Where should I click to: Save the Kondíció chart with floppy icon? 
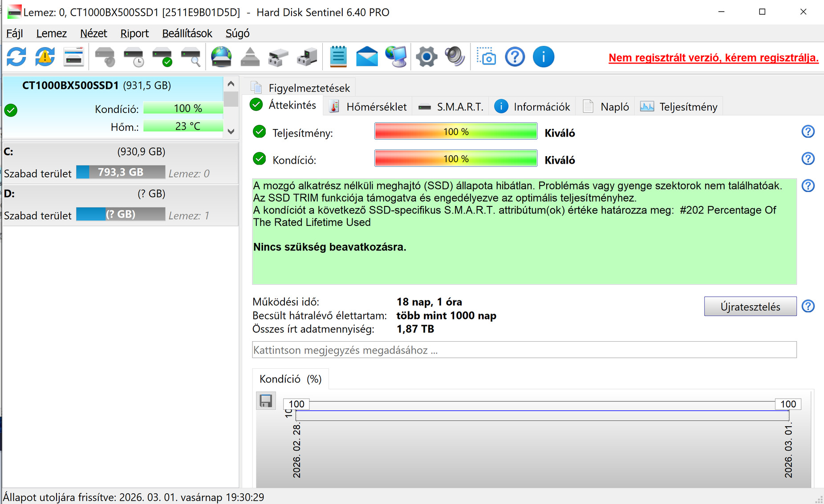pos(266,401)
